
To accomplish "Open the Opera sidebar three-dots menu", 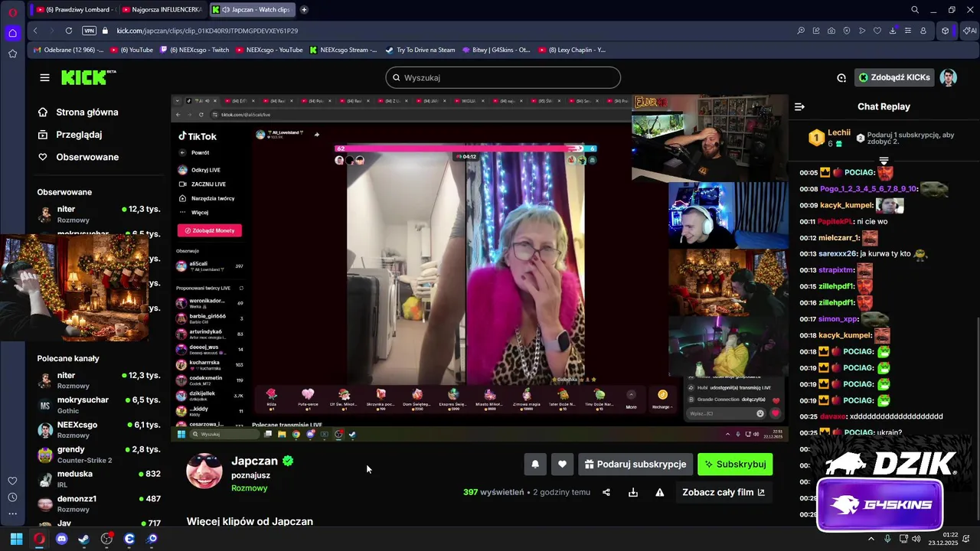I will 12,514.
